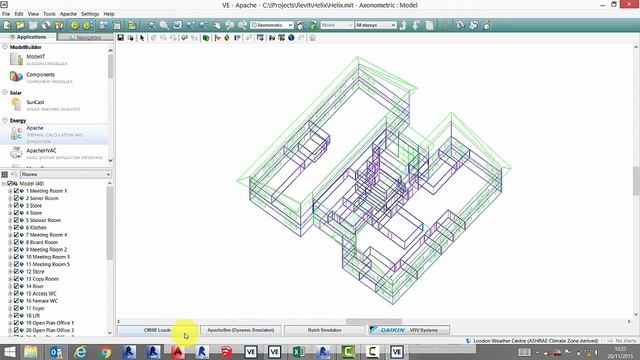The width and height of the screenshot is (640, 360).
Task: Click the move up one storey arrow
Action: coord(403,25)
